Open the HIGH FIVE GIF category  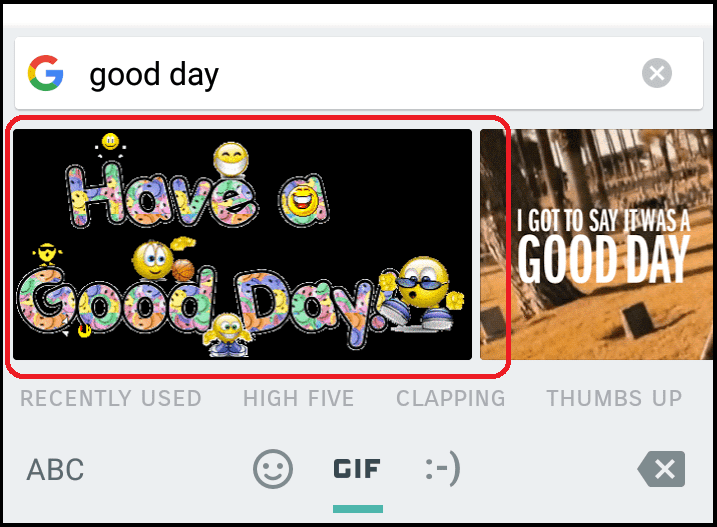(x=299, y=398)
